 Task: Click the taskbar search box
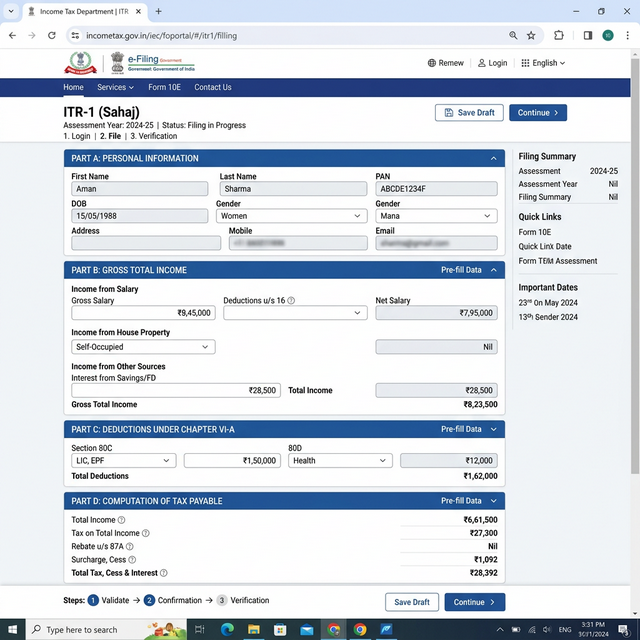(106, 629)
